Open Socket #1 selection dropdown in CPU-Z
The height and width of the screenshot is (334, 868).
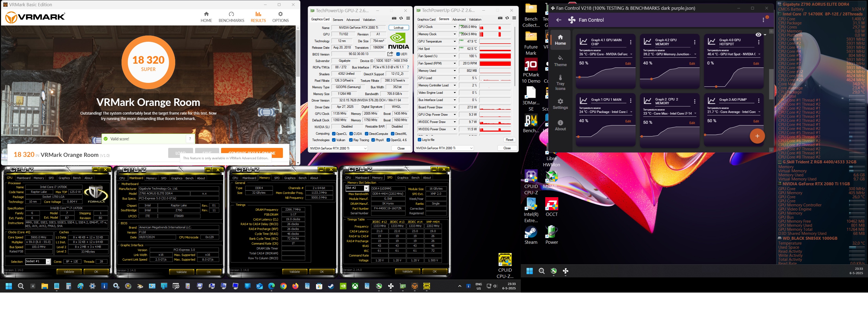38,262
